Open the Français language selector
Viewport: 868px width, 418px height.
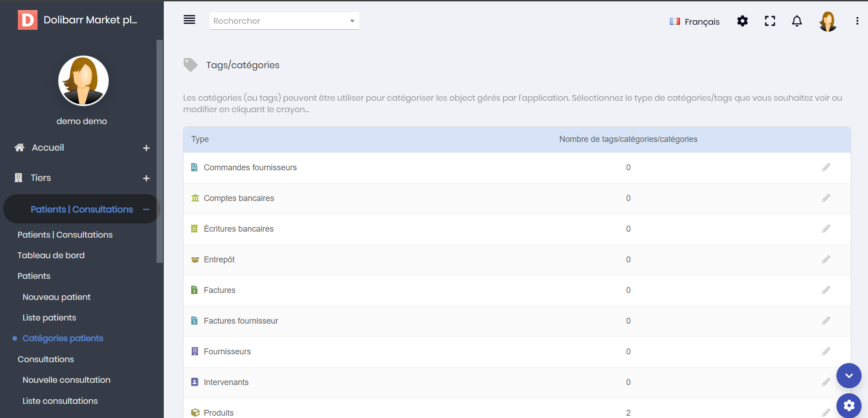pos(695,22)
